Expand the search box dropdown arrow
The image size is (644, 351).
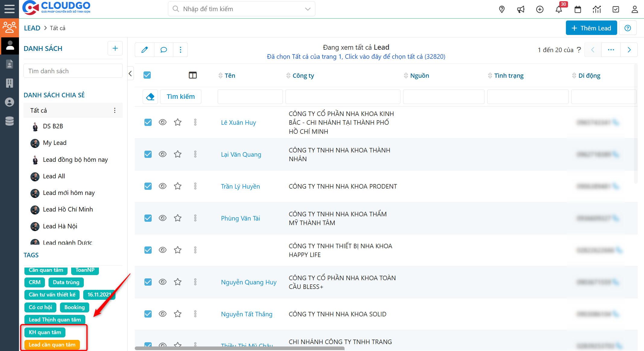point(308,9)
